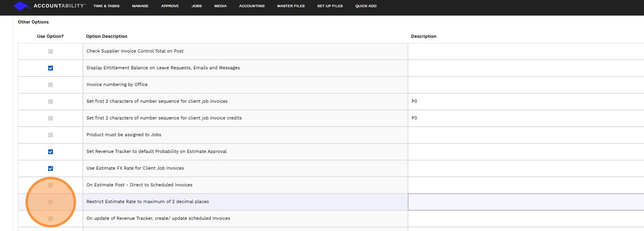644x231 pixels.
Task: Uncheck Display Entitlement Balance on Leave Requests
Action: [x=51, y=68]
